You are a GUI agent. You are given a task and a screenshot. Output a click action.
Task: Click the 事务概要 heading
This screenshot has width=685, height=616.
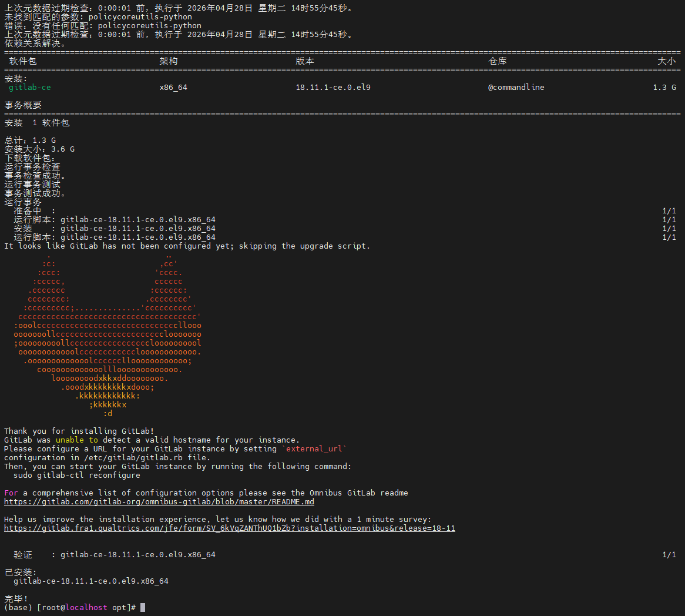(23, 105)
